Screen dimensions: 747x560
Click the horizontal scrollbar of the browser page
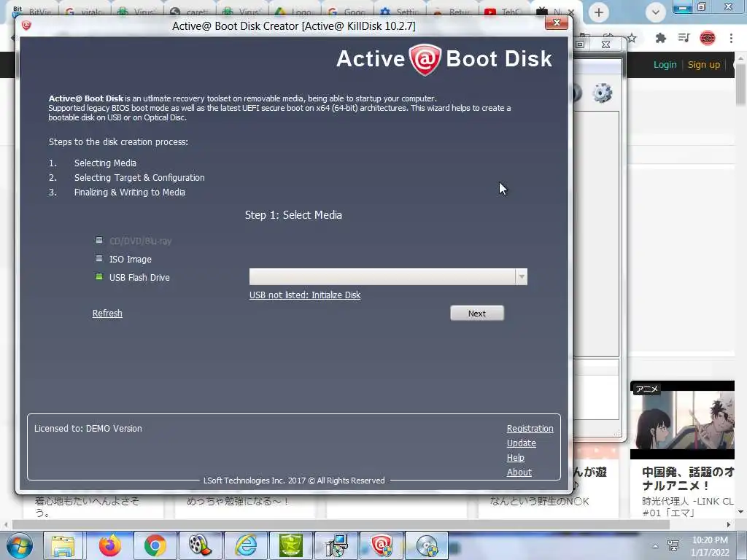coord(341,525)
